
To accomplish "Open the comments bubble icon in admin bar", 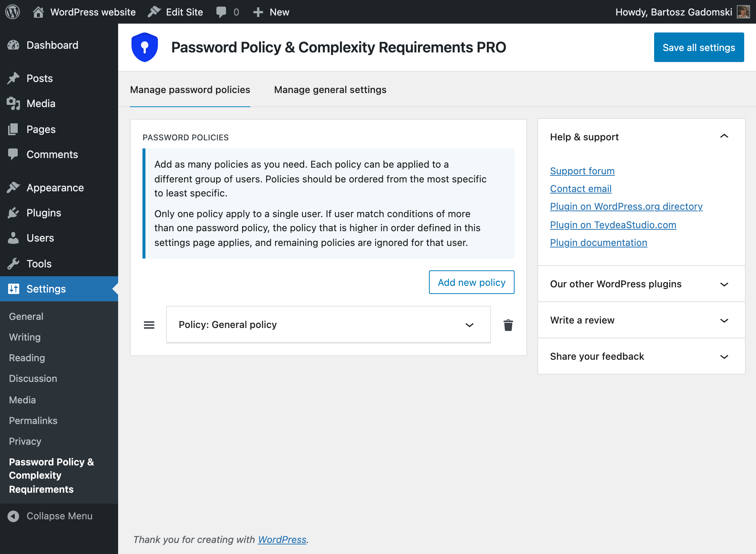I will coord(221,12).
